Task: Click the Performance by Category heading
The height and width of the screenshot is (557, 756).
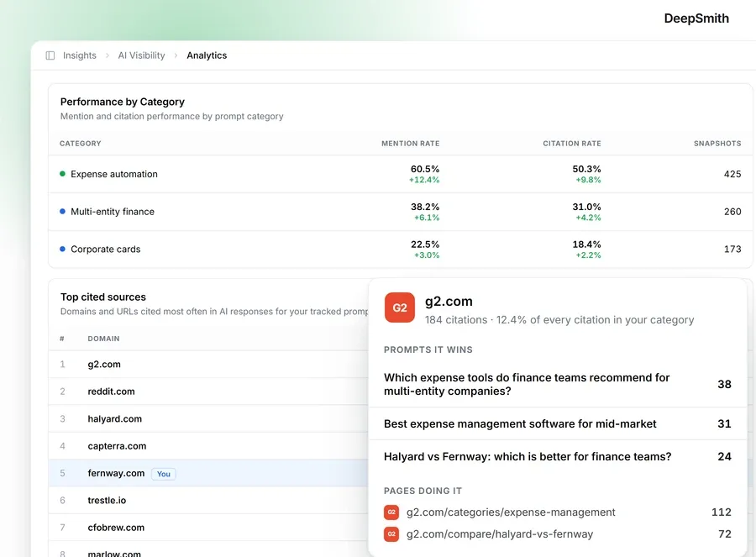Action: point(123,102)
